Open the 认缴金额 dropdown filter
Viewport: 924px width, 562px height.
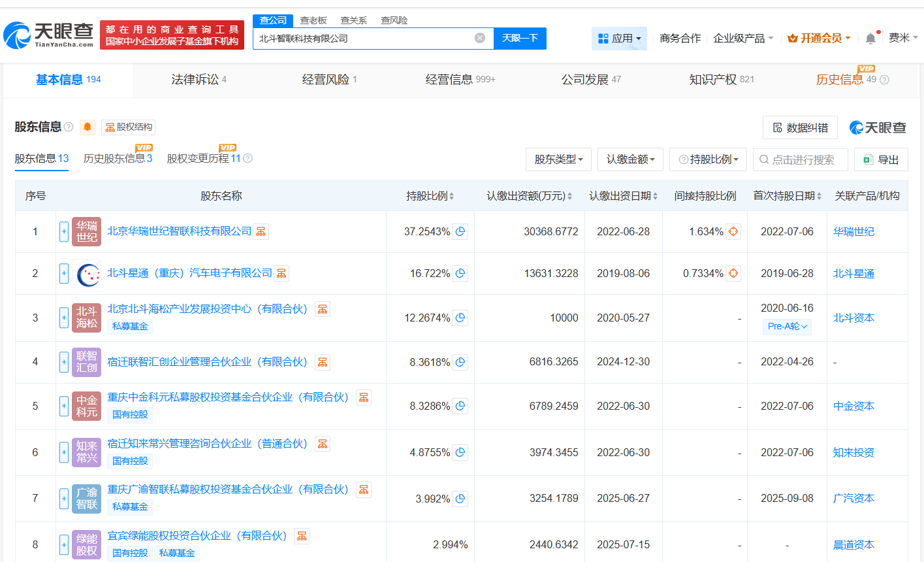point(629,159)
